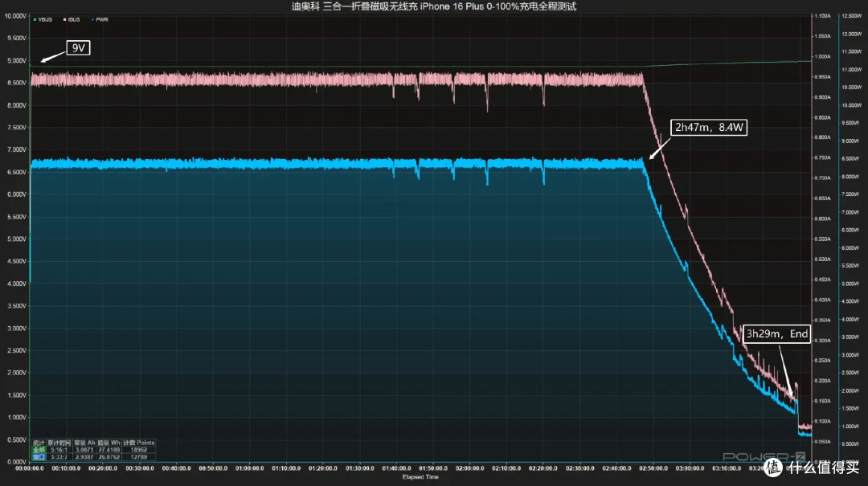Viewport: 868px width, 486px height.
Task: Click the 容量 Ah column header
Action: coord(84,443)
